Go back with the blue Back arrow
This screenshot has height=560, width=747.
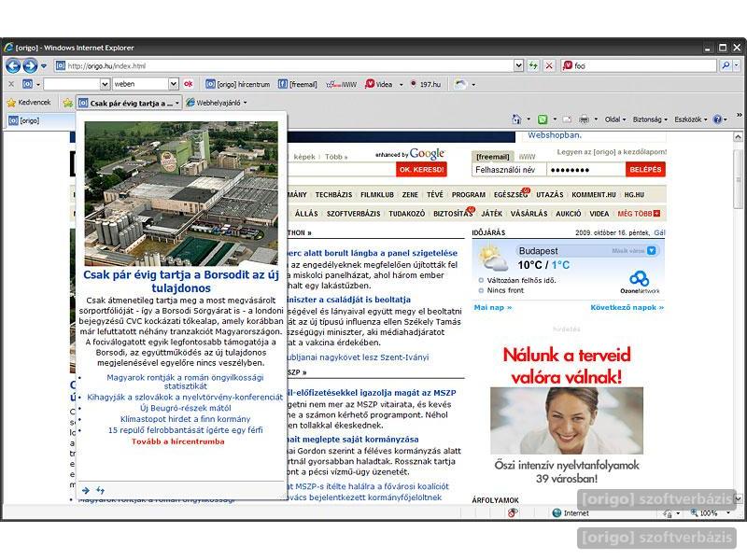pyautogui.click(x=13, y=65)
